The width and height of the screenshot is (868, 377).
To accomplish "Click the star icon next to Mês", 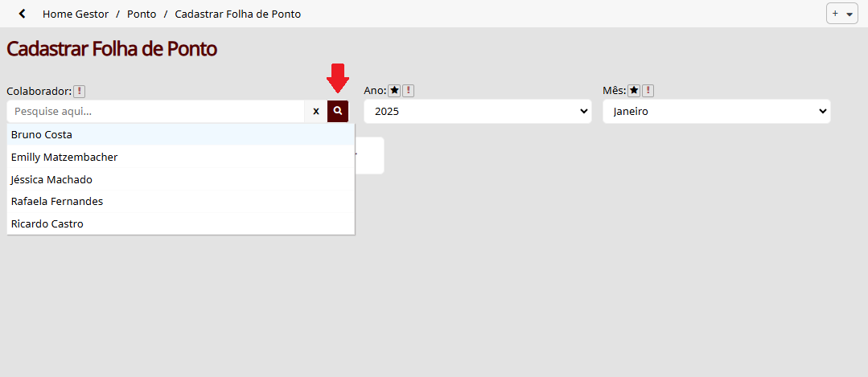I will point(634,91).
